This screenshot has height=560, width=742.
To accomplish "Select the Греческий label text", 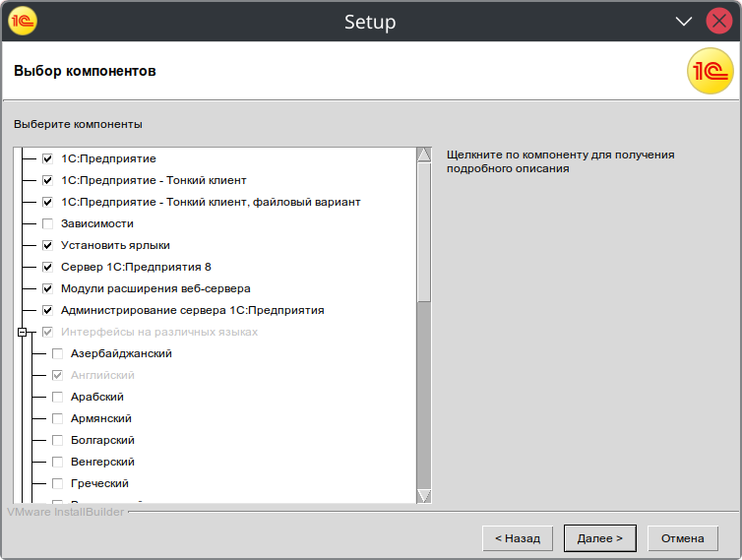I will [99, 484].
